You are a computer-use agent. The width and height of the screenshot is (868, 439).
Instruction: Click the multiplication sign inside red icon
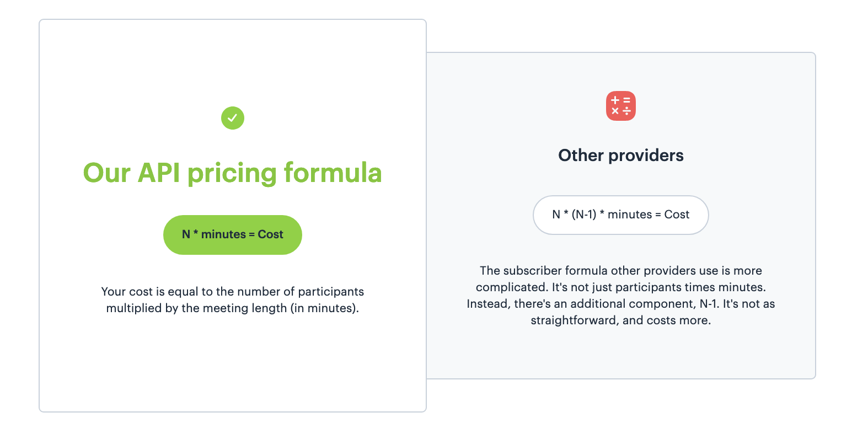tap(615, 111)
